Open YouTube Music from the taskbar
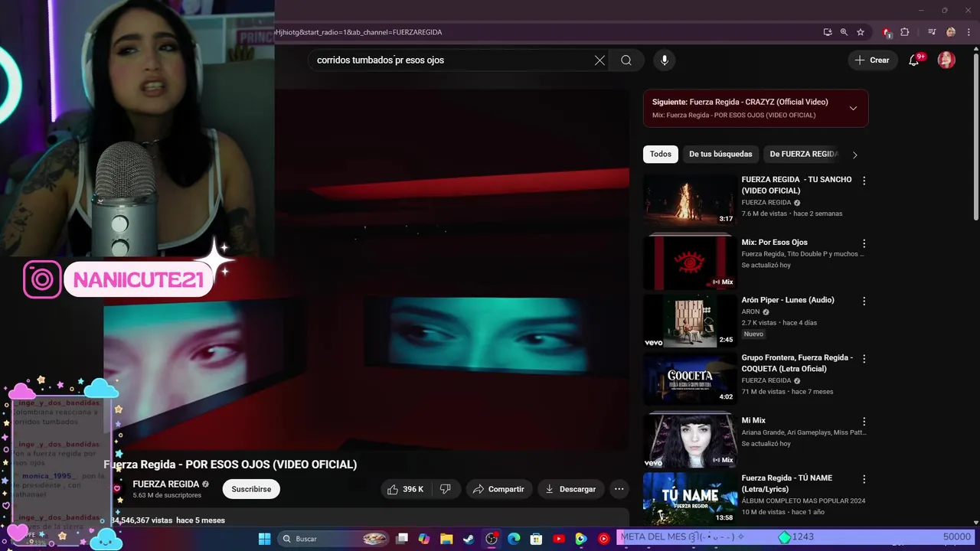 tap(603, 539)
